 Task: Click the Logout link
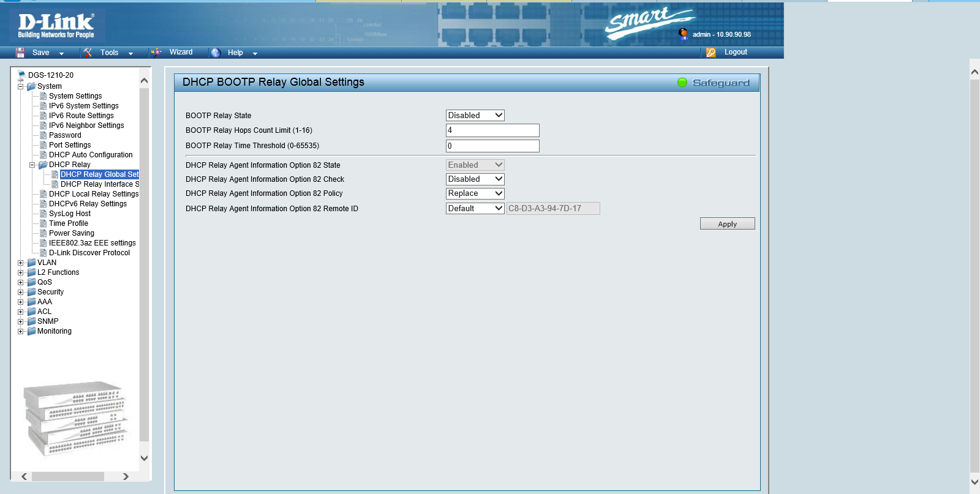[x=736, y=52]
